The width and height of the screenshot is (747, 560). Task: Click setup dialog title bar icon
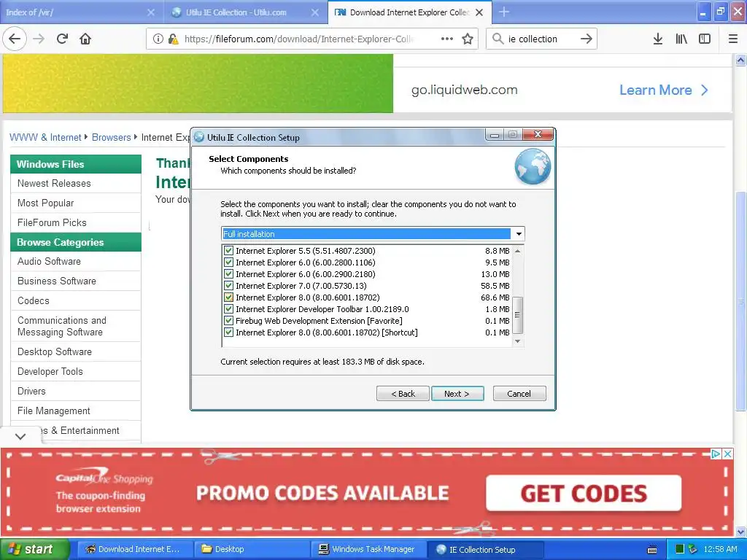[x=199, y=137]
